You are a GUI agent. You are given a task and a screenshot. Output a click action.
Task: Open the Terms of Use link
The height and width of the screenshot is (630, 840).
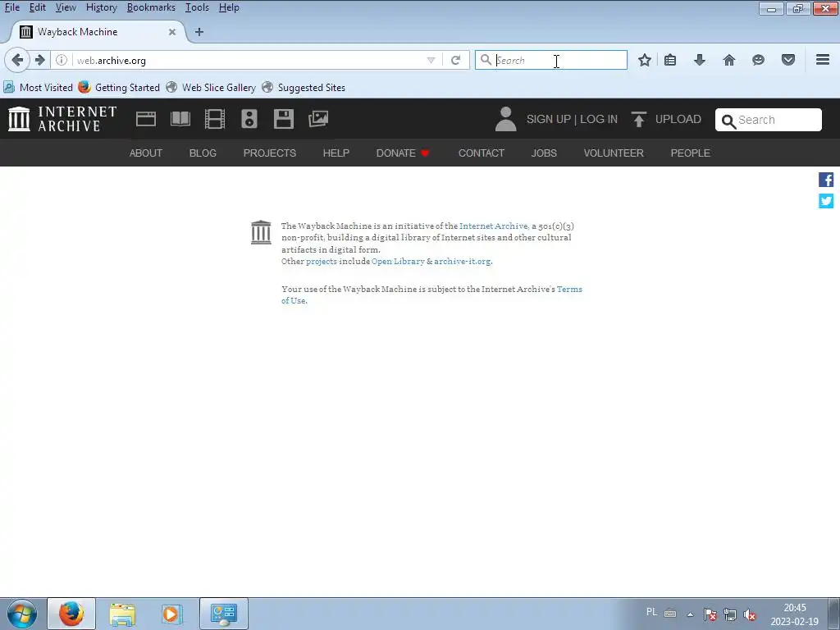pyautogui.click(x=569, y=290)
